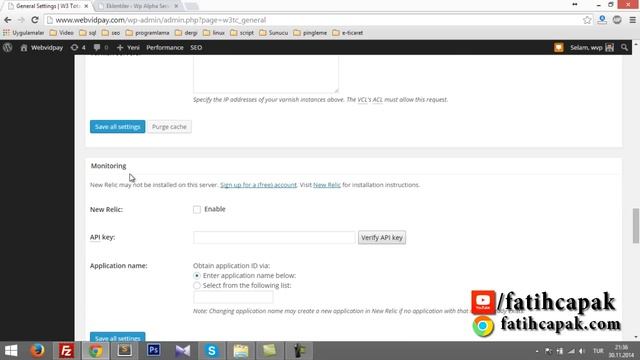Open Visual Studio from the taskbar
Image resolution: width=640 pixels, height=360 pixels.
[x=182, y=351]
